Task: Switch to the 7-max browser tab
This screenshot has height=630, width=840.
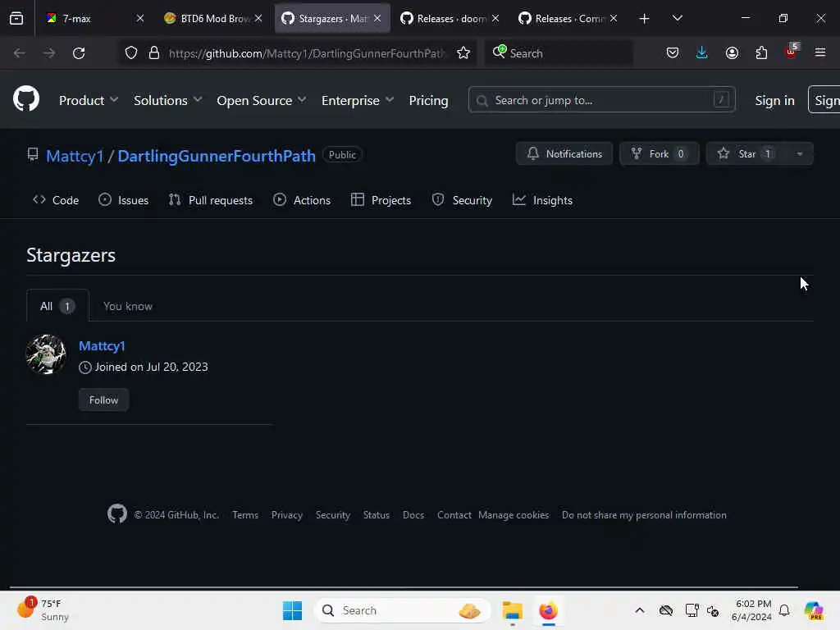Action: tap(94, 18)
